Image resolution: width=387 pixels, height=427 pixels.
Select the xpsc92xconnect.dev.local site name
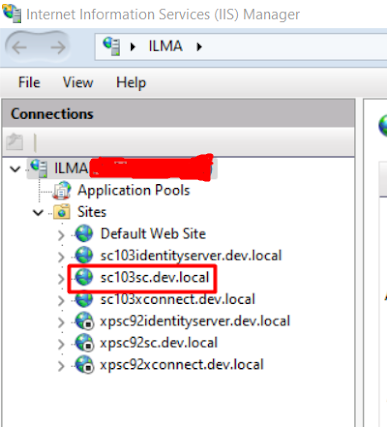(182, 365)
